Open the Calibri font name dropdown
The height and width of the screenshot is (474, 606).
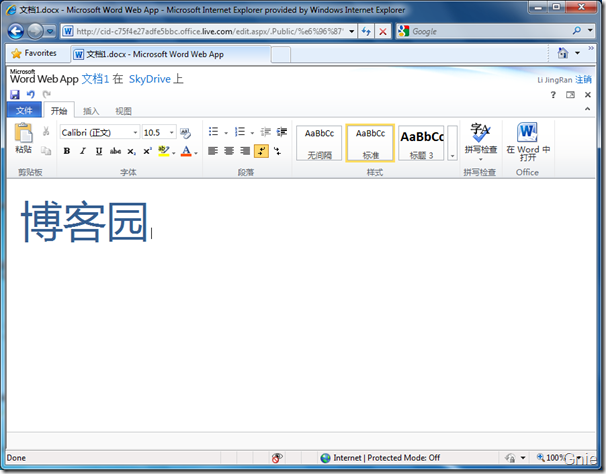coord(135,133)
